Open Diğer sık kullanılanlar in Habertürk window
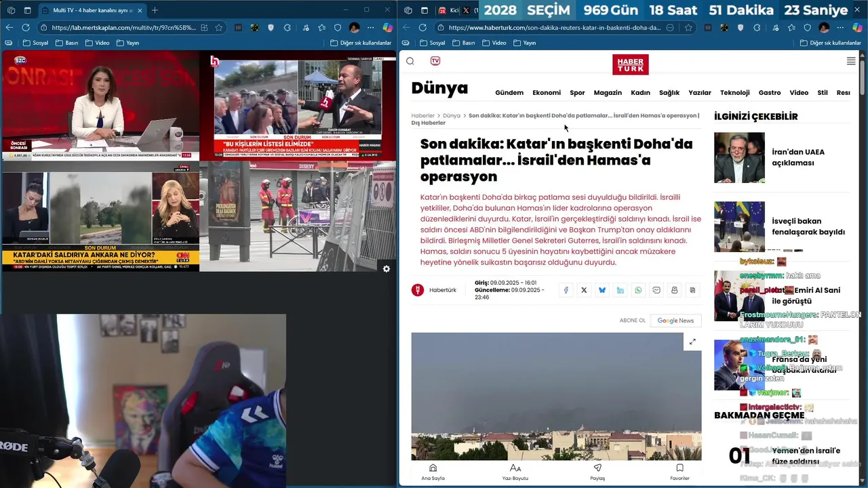Viewport: 868px width, 488px height. click(831, 43)
